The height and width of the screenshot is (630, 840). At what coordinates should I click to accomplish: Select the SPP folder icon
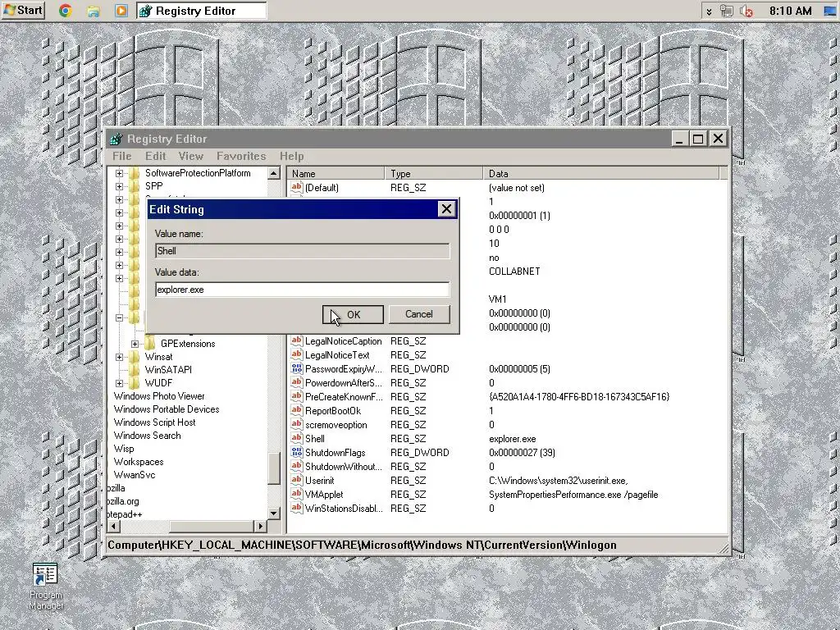134,186
